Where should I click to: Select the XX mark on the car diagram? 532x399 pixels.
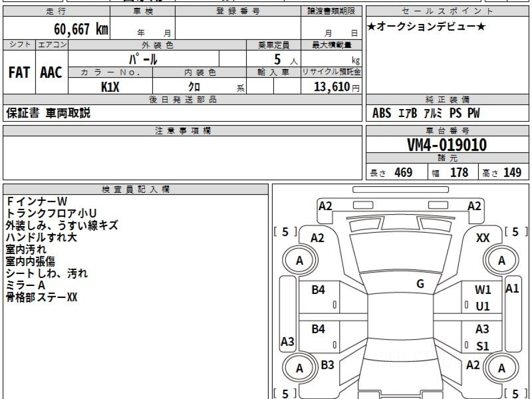(x=482, y=239)
